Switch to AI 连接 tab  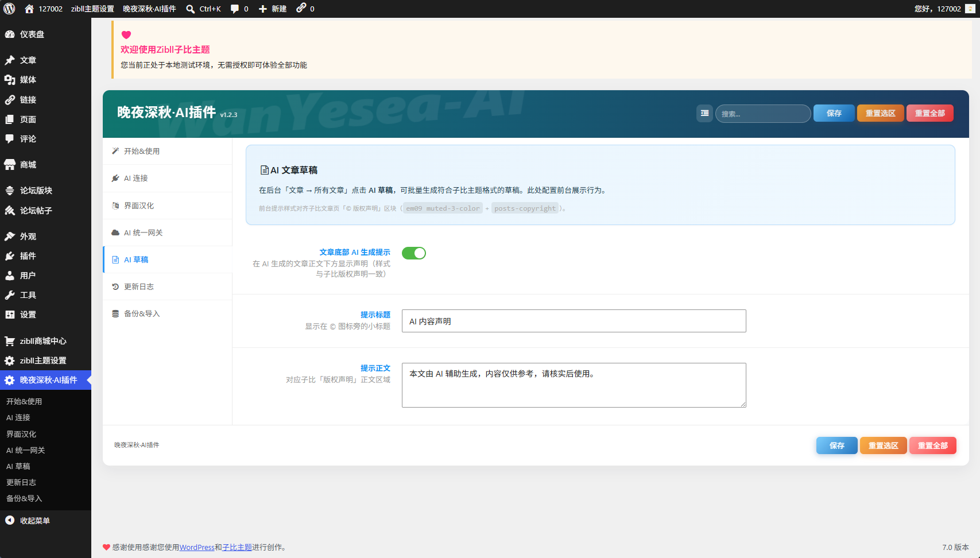168,179
